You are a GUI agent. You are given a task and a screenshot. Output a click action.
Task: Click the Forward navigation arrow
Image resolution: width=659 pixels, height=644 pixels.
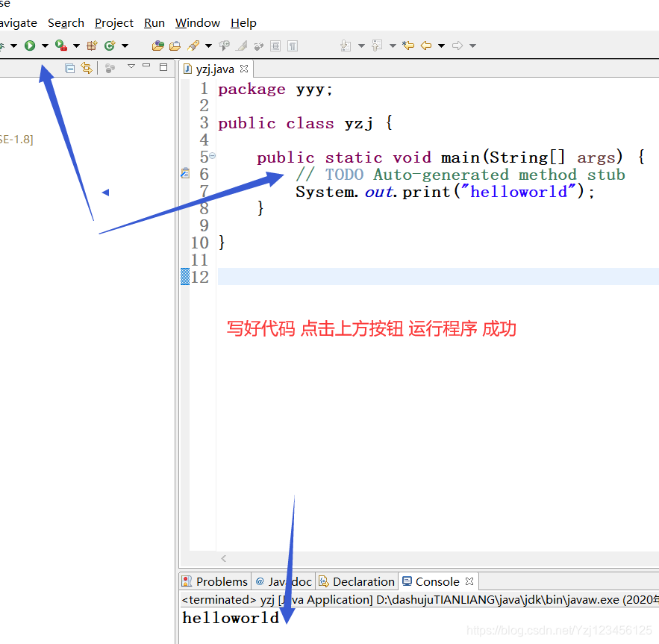(x=457, y=46)
